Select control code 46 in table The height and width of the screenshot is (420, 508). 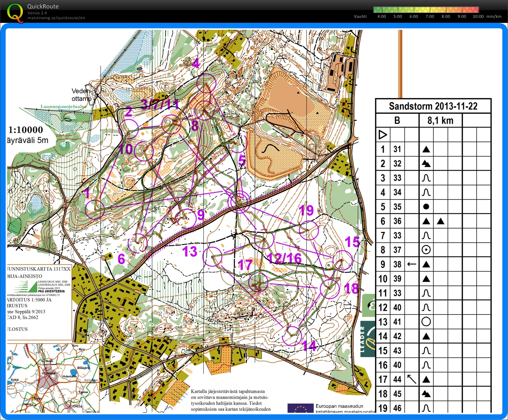pyautogui.click(x=397, y=408)
